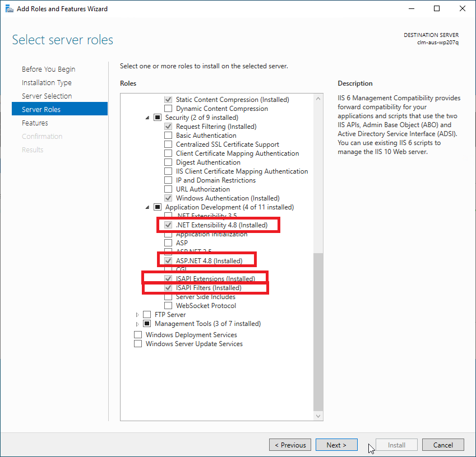Expand the FTP Server node

coord(137,315)
